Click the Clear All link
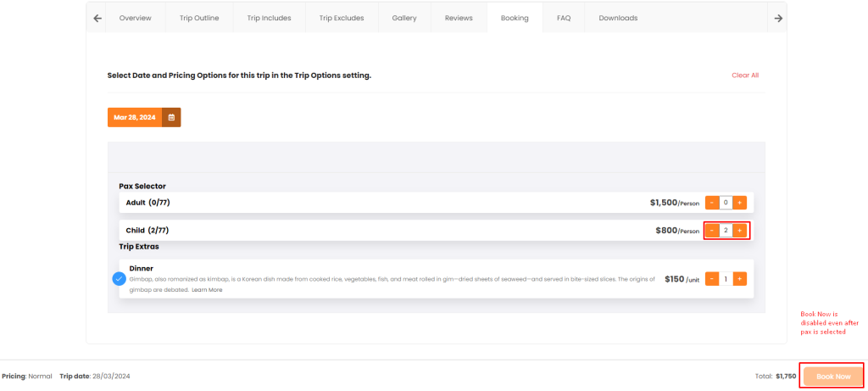The image size is (868, 391). (x=745, y=75)
